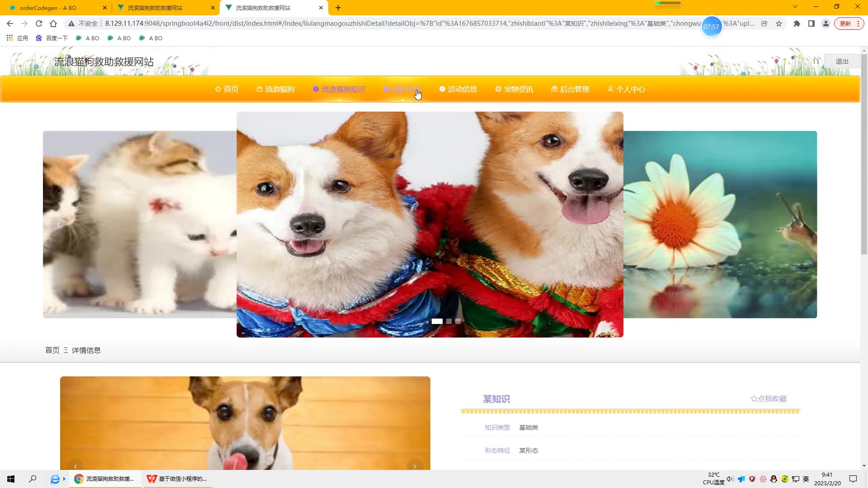Viewport: 868px width, 488px height.
Task: Open Windows search magnifier in taskbar
Action: pyautogui.click(x=33, y=479)
